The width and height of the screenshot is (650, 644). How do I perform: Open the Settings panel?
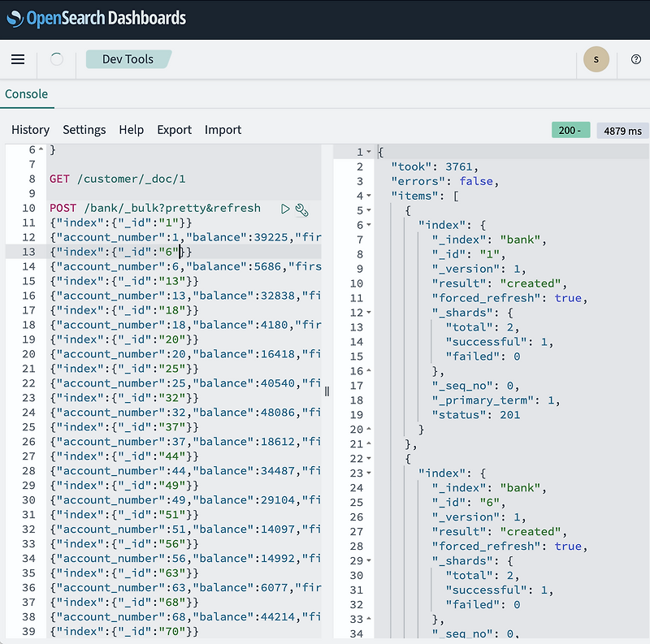click(84, 130)
